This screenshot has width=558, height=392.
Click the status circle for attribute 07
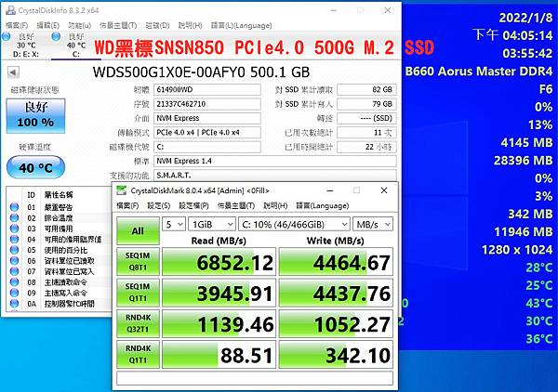pyautogui.click(x=14, y=271)
